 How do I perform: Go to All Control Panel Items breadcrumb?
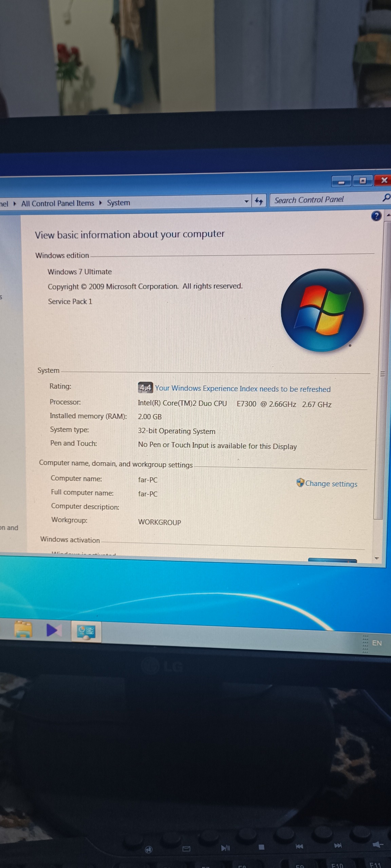[x=57, y=203]
